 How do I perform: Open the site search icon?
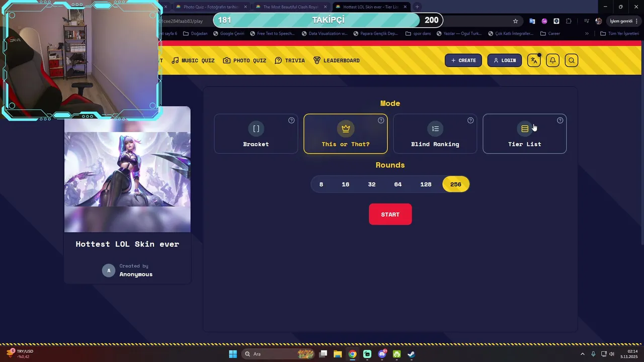click(x=572, y=60)
